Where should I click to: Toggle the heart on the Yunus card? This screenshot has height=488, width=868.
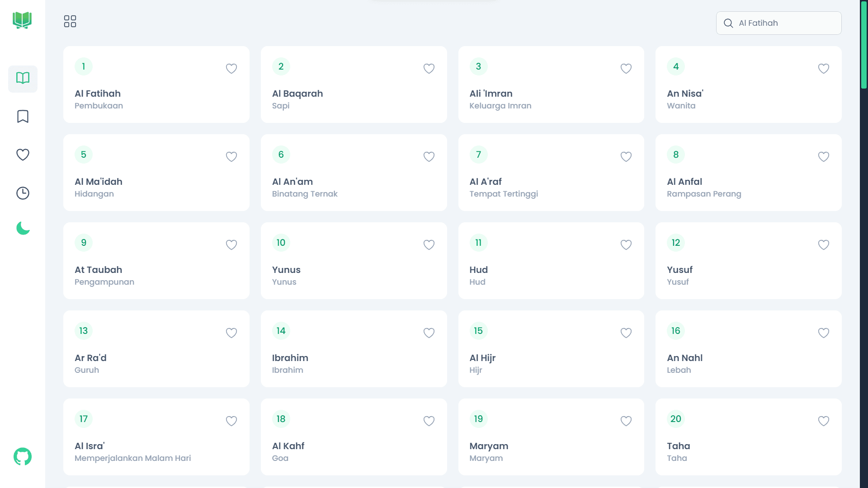(429, 244)
